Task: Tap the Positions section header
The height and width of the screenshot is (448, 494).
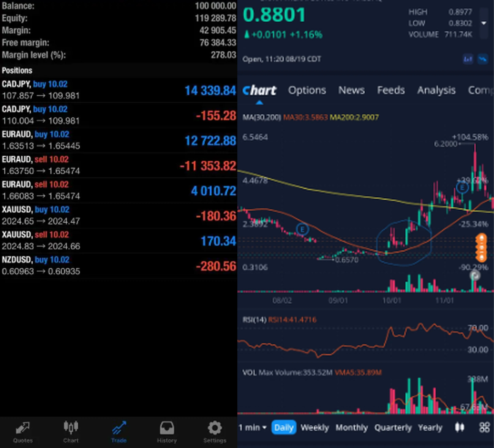Action: 119,71
